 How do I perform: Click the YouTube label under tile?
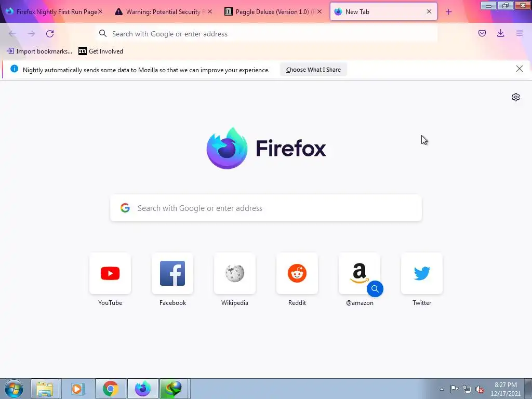point(110,303)
